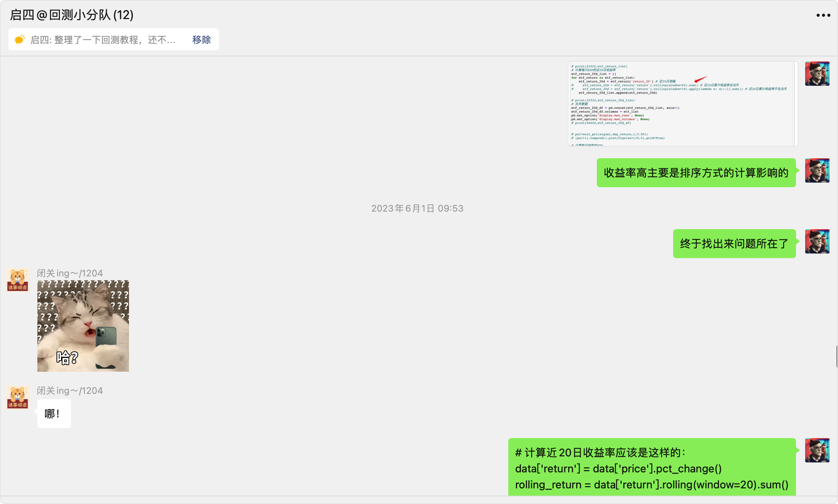
Task: Open the code screenshot image message
Action: 682,104
